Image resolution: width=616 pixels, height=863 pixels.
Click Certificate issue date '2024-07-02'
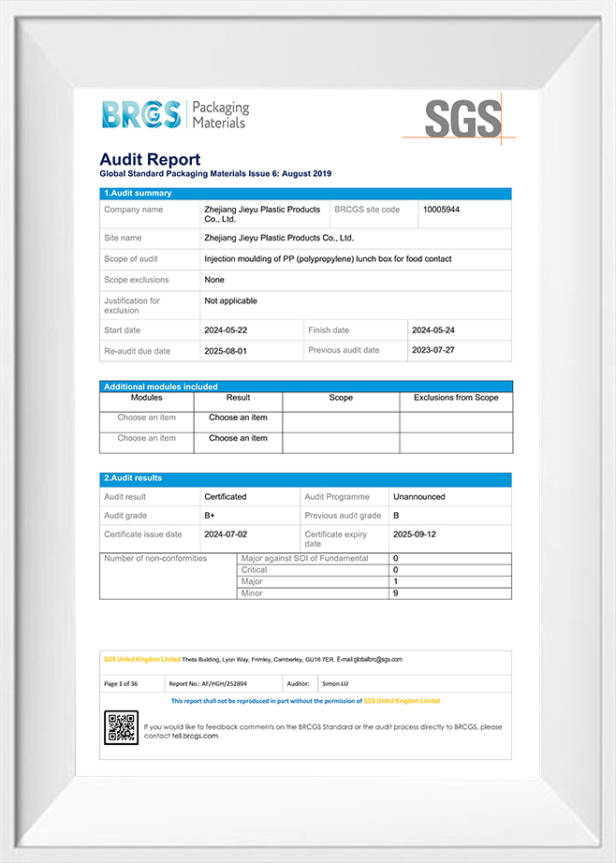pyautogui.click(x=226, y=535)
